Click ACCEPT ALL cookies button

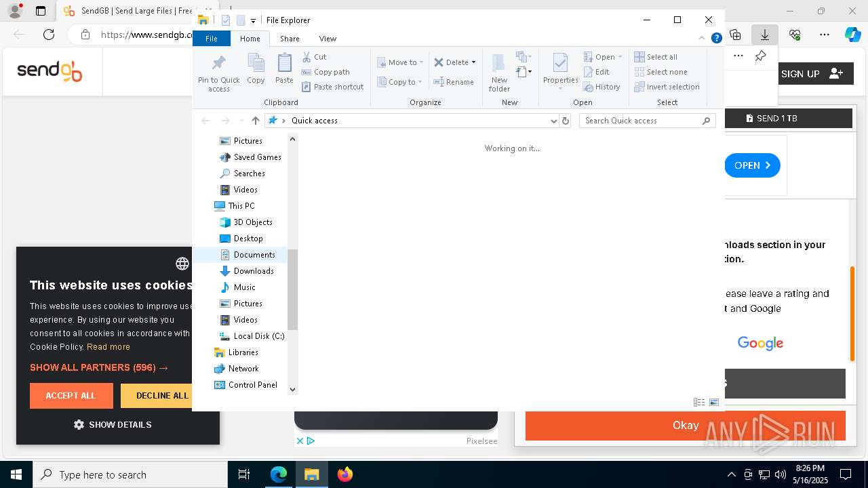point(71,396)
